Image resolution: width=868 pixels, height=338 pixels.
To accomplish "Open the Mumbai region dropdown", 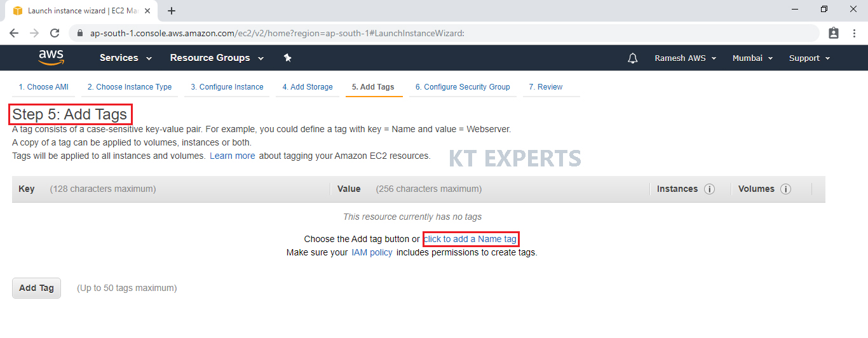I will 752,58.
